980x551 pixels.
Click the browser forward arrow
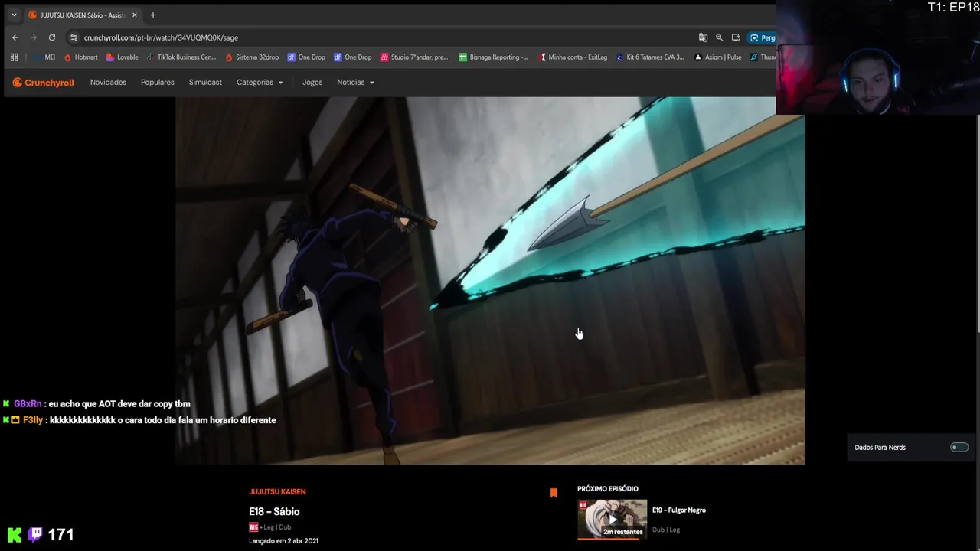coord(34,37)
